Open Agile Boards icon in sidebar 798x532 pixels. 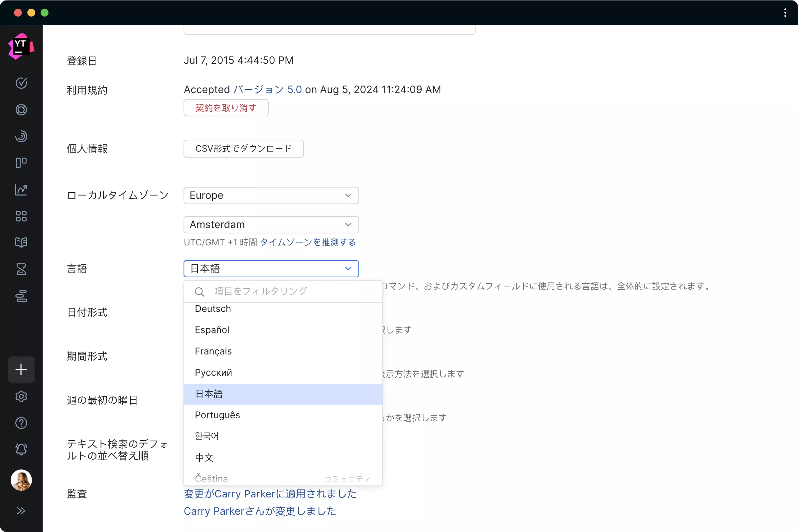(21, 163)
